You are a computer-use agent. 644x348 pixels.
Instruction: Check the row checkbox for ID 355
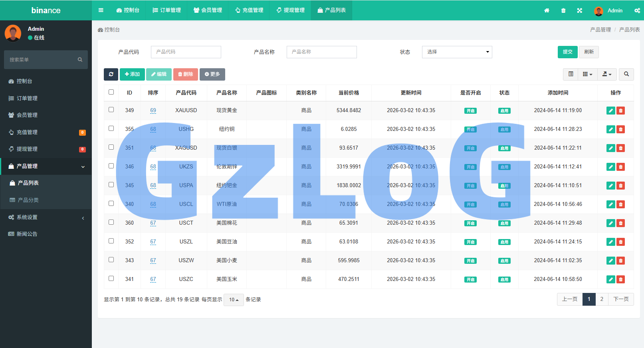[x=111, y=129]
